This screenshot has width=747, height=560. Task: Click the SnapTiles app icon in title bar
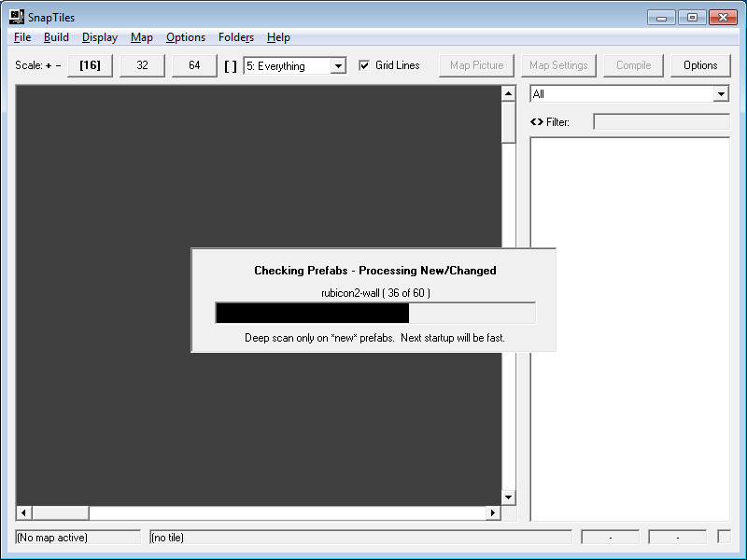(x=17, y=17)
